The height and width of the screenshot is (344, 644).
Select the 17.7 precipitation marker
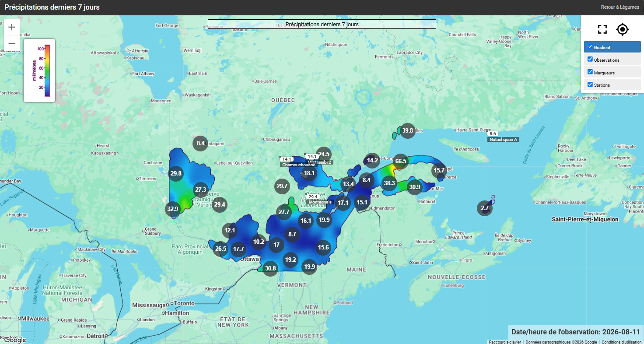pos(238,249)
